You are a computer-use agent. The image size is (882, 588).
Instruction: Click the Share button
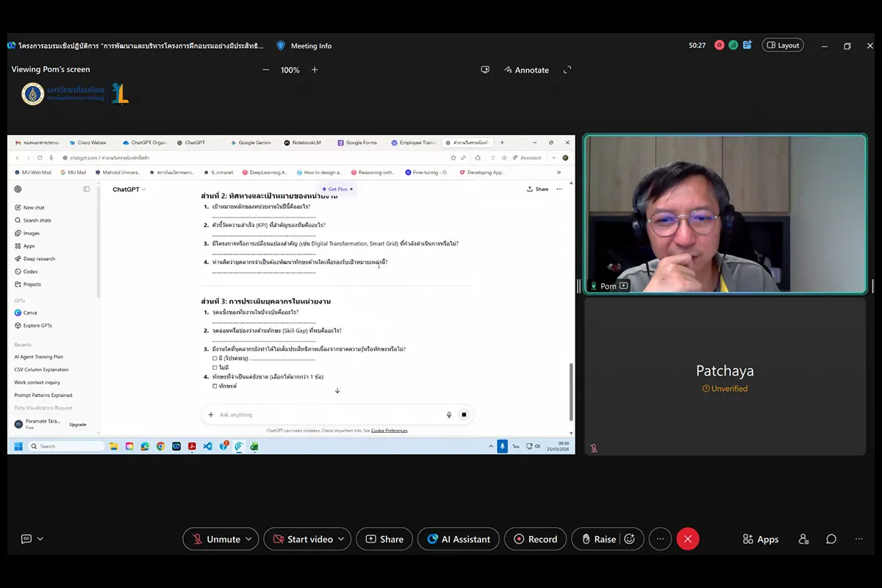(384, 539)
